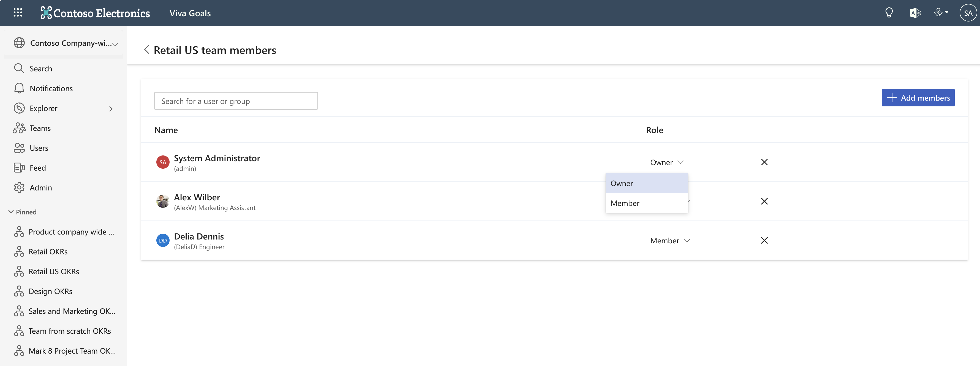Open the app launcher grid
This screenshot has height=366, width=980.
pos(18,13)
